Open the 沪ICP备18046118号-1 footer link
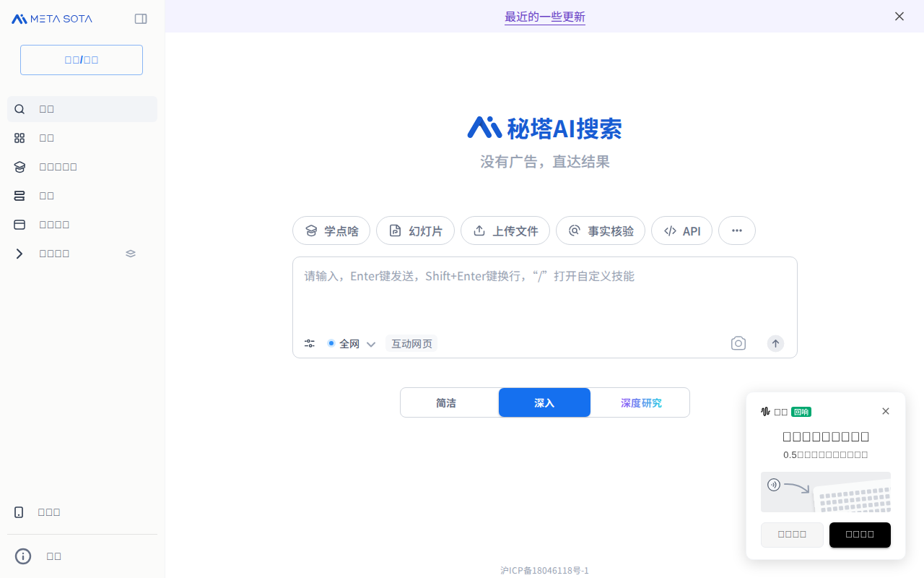 pos(545,571)
